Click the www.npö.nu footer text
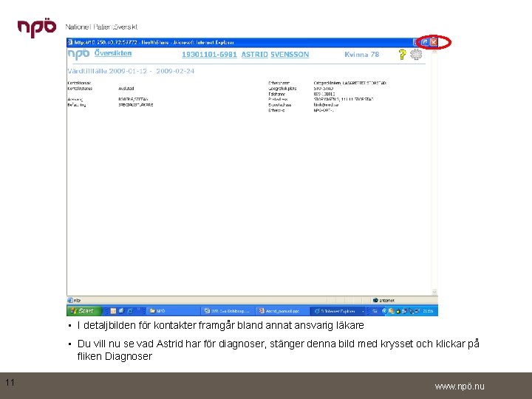The width and height of the screenshot is (532, 399). point(460,386)
